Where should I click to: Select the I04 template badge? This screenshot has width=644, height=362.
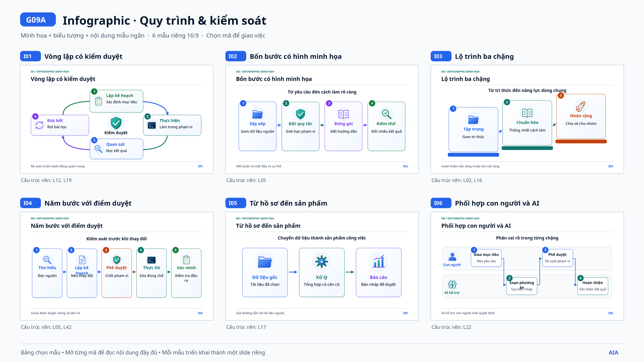30,203
